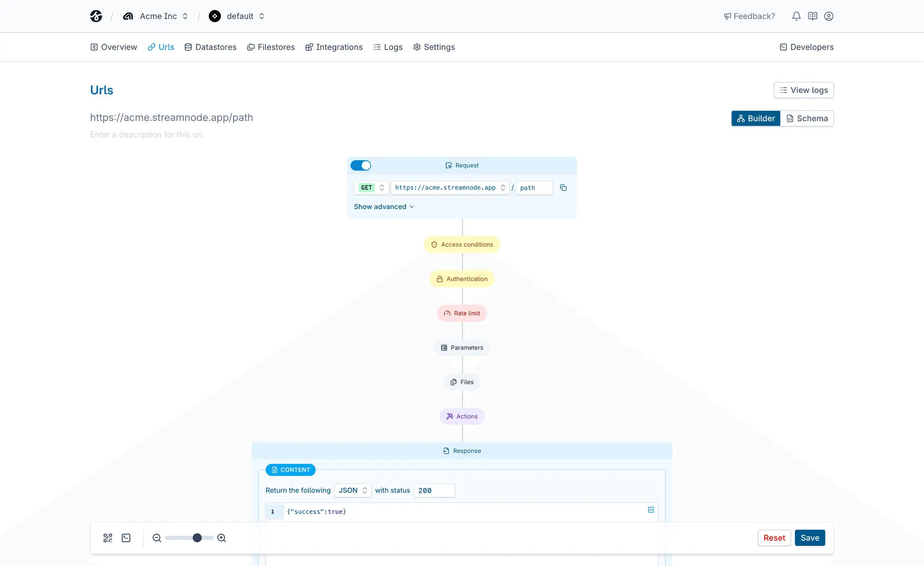Open the Parameters node
The width and height of the screenshot is (924, 566).
(x=462, y=348)
